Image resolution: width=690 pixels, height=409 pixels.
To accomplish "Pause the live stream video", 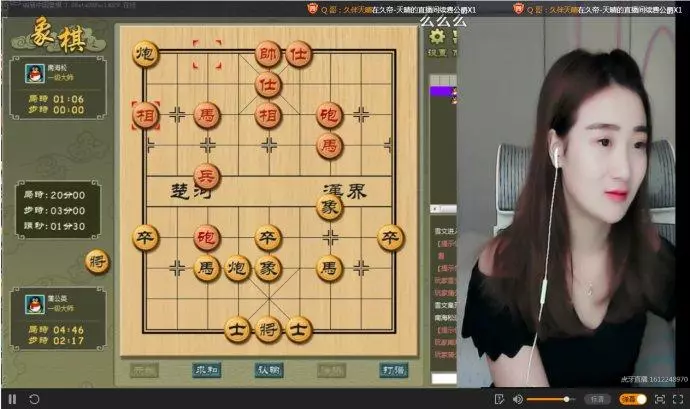I will (x=12, y=399).
